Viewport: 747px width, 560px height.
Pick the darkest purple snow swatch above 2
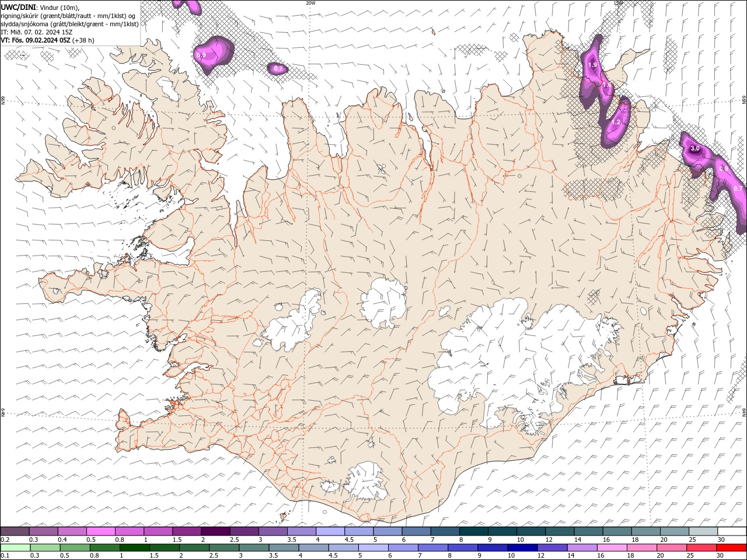click(215, 531)
